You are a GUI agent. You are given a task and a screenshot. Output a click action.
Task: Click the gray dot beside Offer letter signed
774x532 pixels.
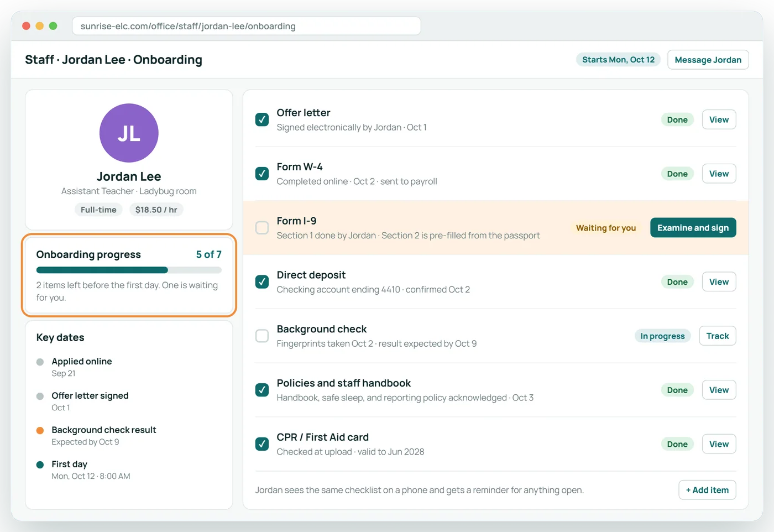pyautogui.click(x=40, y=397)
